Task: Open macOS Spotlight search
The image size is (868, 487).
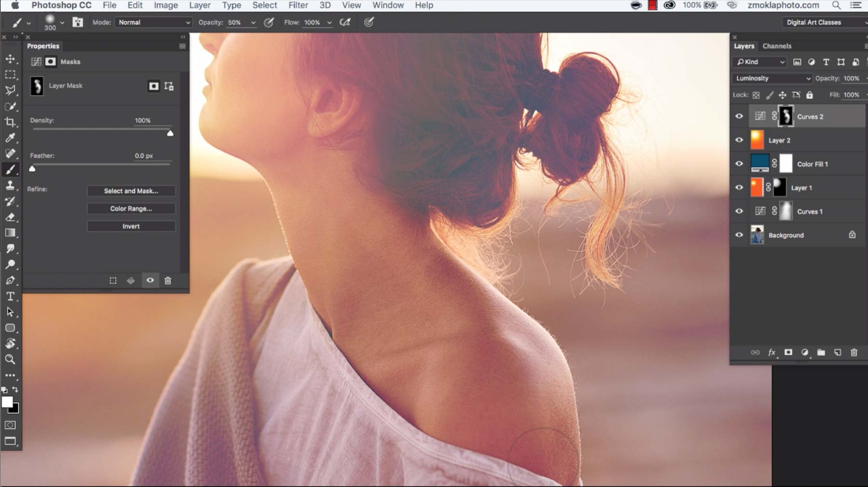Action: coord(837,5)
